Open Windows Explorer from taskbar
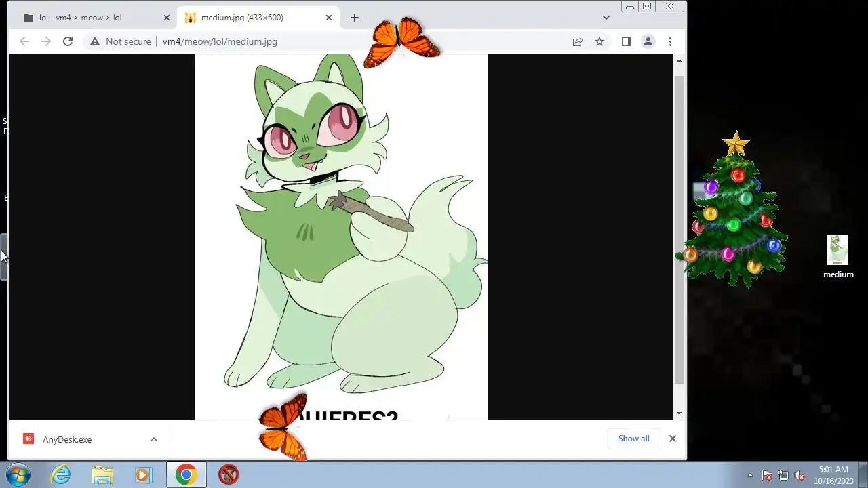 (x=102, y=474)
